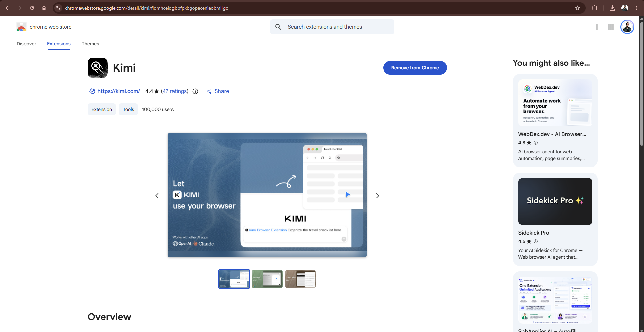Show previous screenshot with left chevron
644x332 pixels.
157,196
